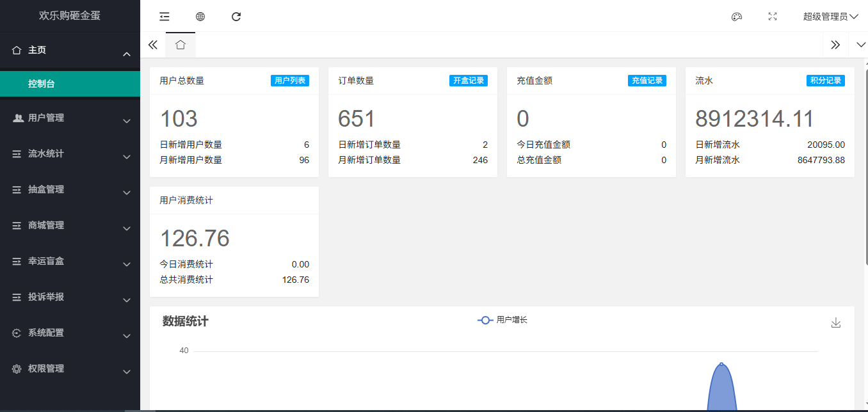This screenshot has height=412, width=868.
Task: Open the theme palette icon
Action: point(737,17)
